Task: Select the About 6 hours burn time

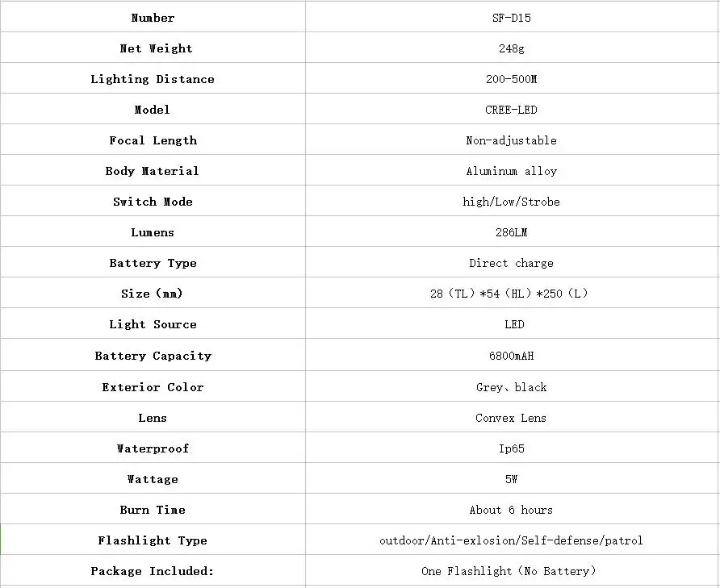Action: tap(512, 510)
